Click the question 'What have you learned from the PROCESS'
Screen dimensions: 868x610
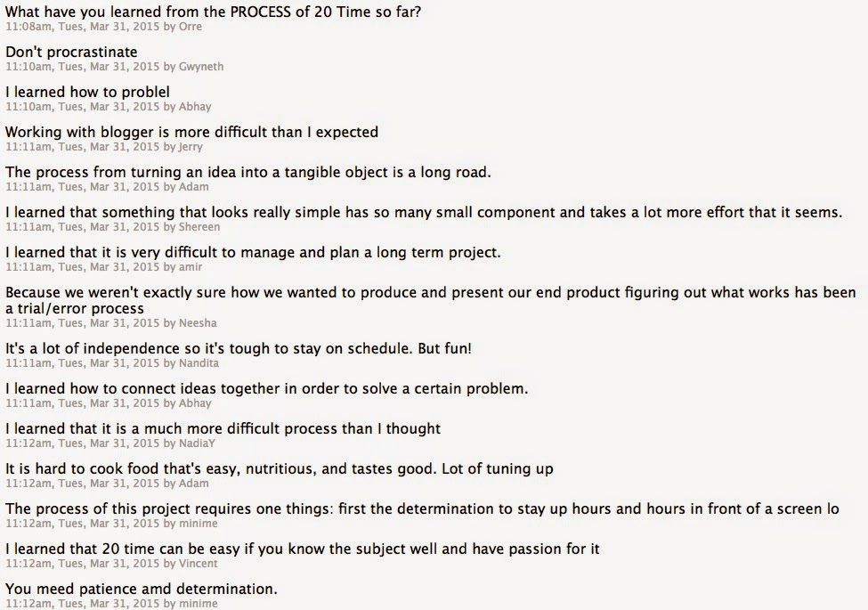(214, 12)
